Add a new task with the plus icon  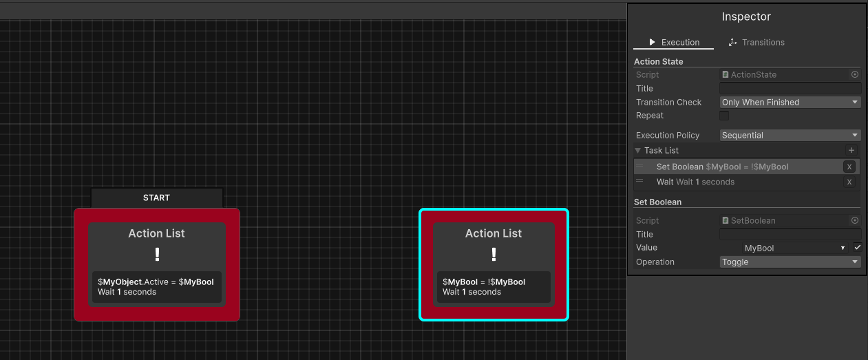pyautogui.click(x=851, y=151)
